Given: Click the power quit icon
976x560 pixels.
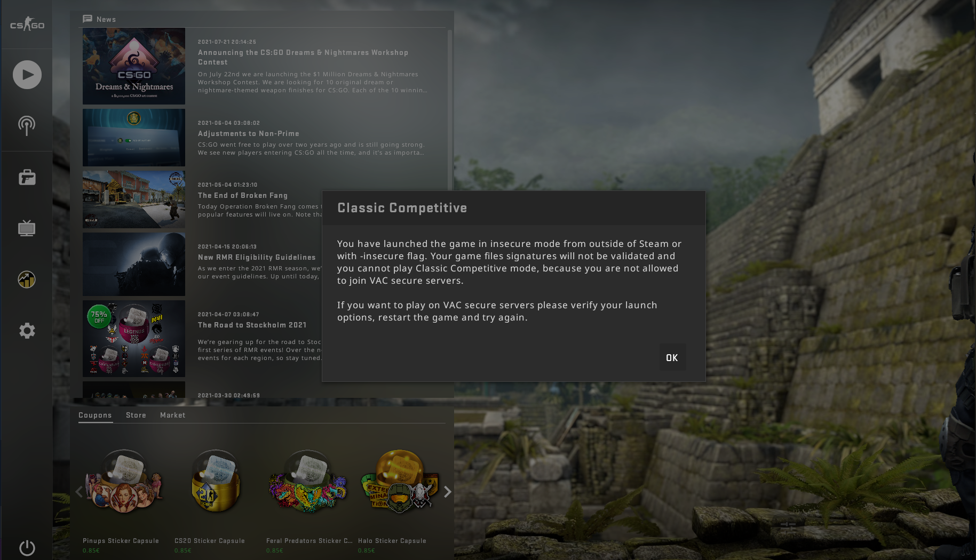Looking at the screenshot, I should (27, 548).
